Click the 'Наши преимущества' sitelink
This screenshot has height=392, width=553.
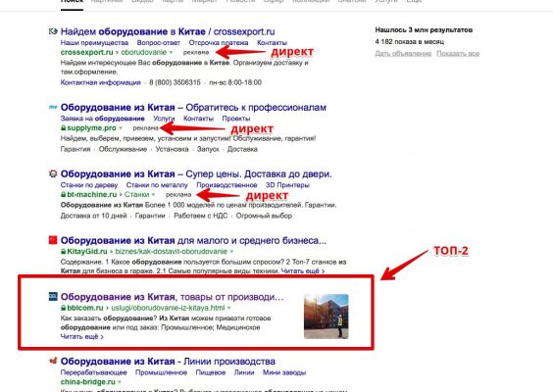tap(94, 43)
